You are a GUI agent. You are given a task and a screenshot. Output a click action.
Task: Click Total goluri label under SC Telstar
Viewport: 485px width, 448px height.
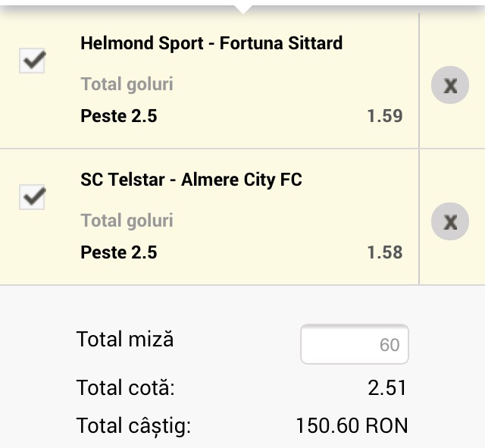[x=127, y=221]
